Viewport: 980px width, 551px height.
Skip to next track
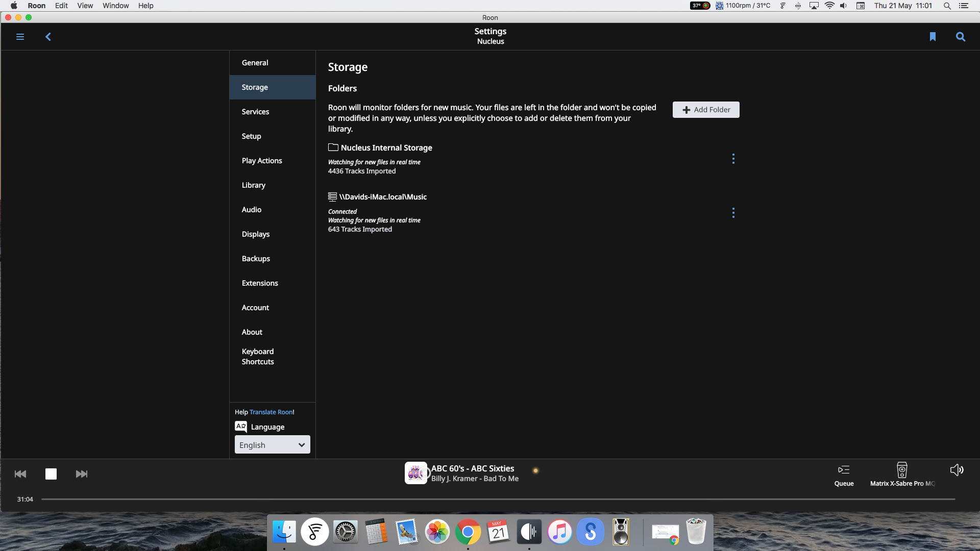tap(82, 474)
